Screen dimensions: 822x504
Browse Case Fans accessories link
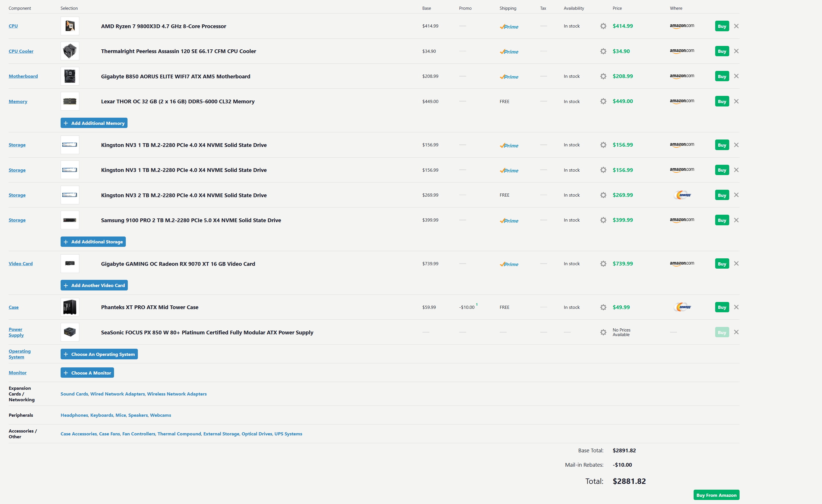coord(109,434)
